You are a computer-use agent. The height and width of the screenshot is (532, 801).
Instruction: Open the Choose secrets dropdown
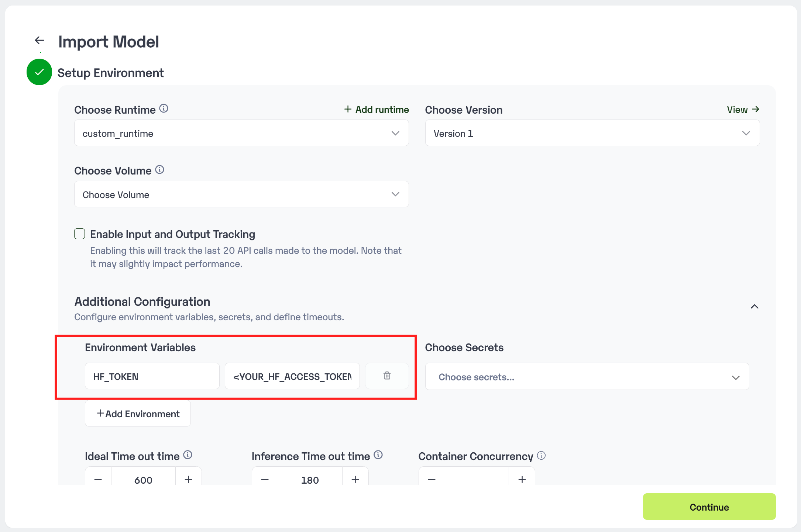pyautogui.click(x=587, y=377)
